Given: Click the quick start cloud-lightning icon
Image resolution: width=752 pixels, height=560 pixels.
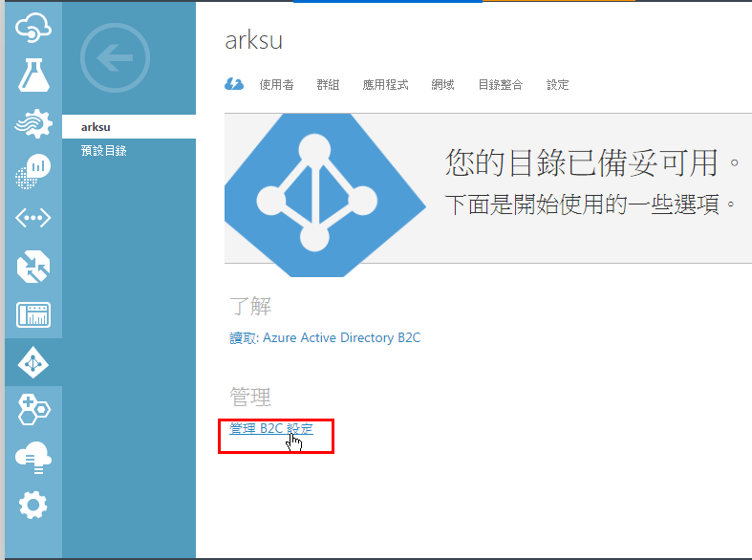Looking at the screenshot, I should [x=234, y=84].
